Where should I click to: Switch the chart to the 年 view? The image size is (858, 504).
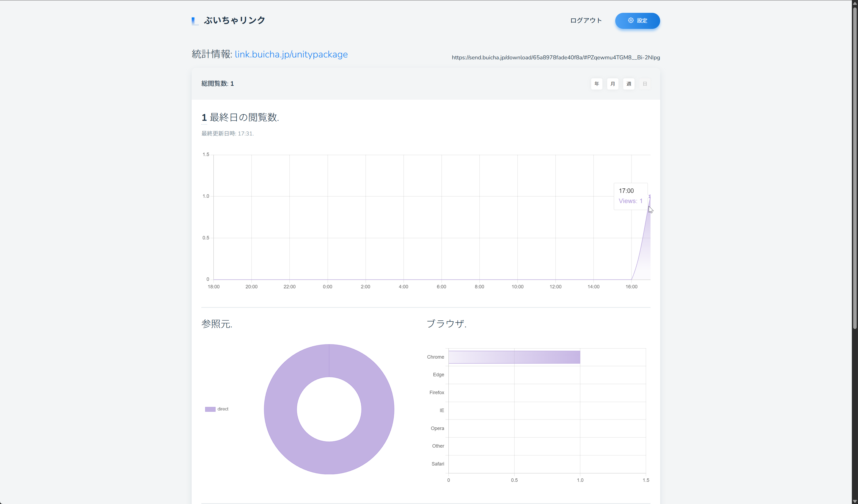(596, 84)
